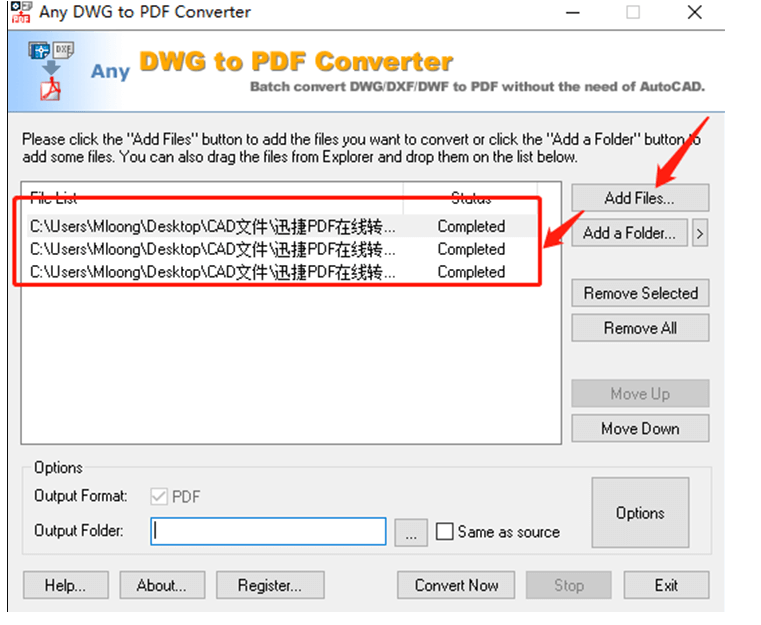Focus the Output Folder input field
The height and width of the screenshot is (625, 761).
click(268, 531)
